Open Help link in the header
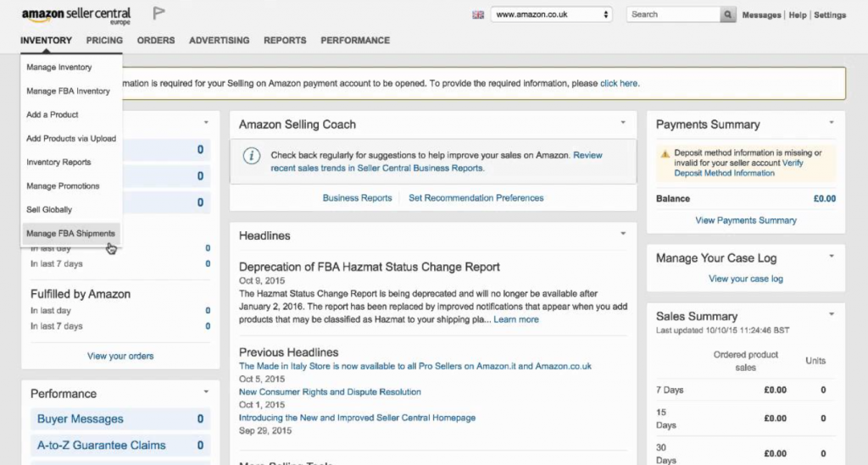 (797, 15)
